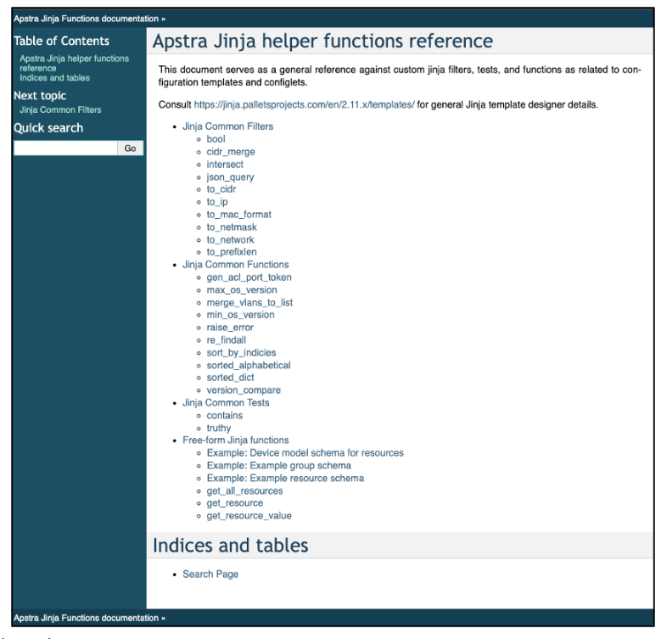This screenshot has height=639, width=672.
Task: Open the truthy test link
Action: coord(219,429)
